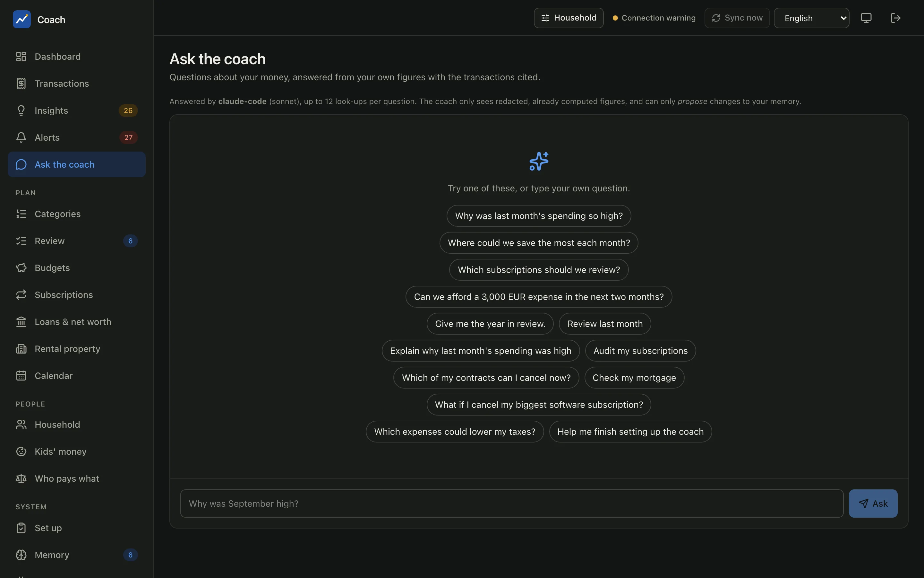Toggle the display theme monitor icon

[x=866, y=18]
